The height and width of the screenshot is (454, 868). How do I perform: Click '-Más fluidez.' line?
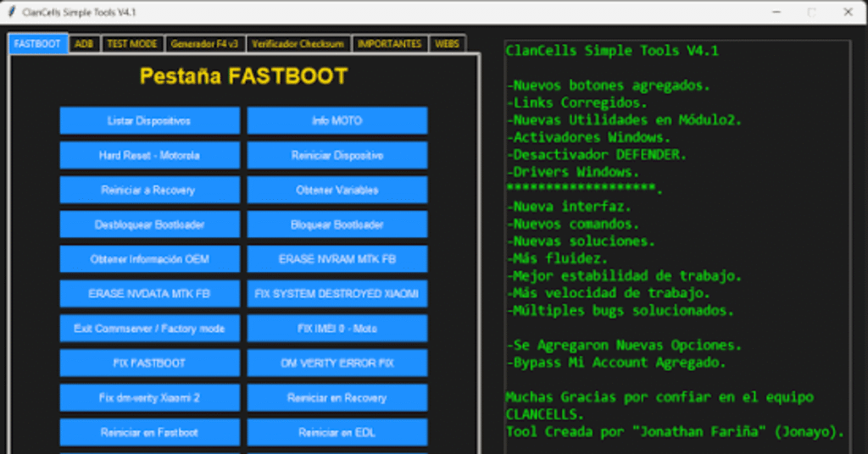pos(557,258)
